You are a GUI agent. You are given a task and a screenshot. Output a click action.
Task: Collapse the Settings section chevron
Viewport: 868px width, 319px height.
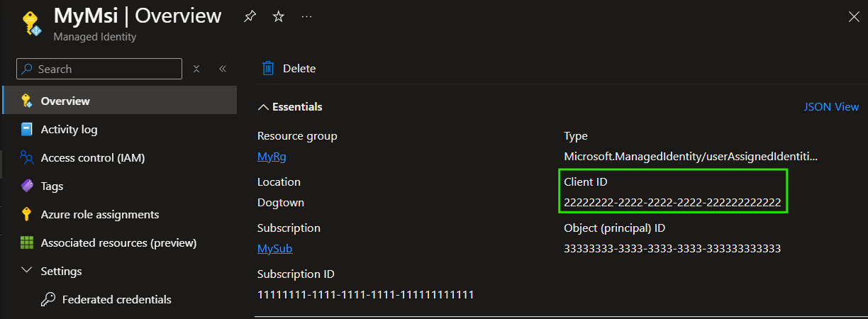[27, 271]
